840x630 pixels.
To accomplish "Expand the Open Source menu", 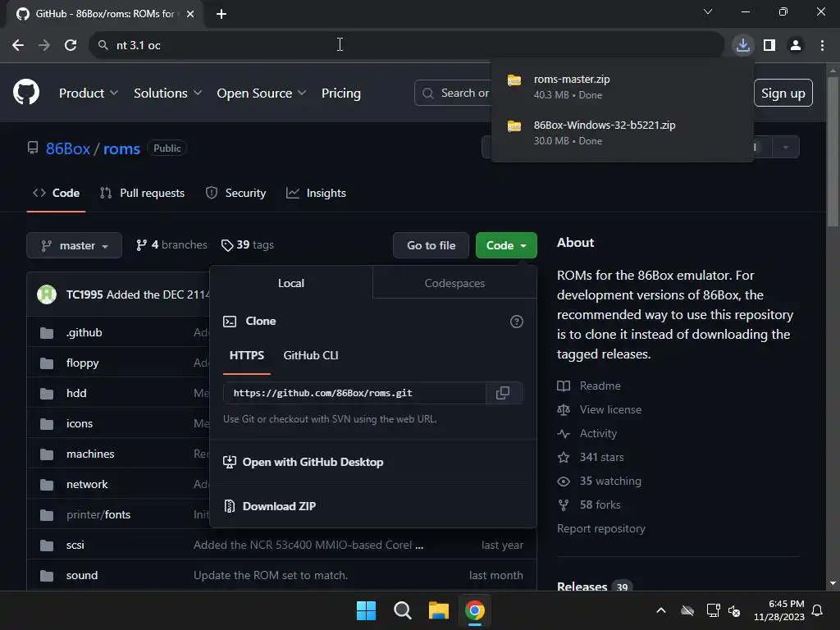I will [x=262, y=94].
